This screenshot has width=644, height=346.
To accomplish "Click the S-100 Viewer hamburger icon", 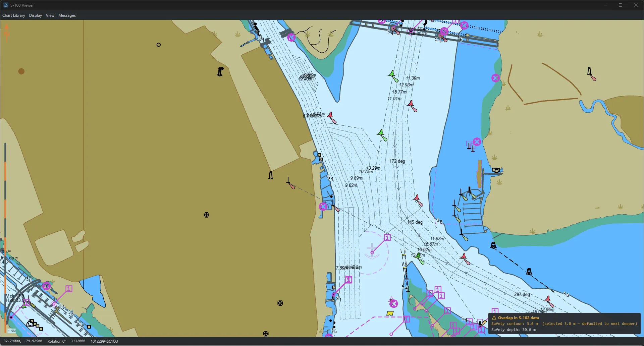I will pos(6,5).
